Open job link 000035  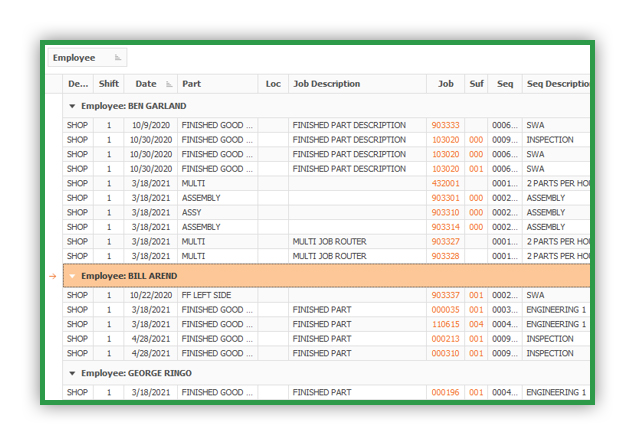[445, 310]
